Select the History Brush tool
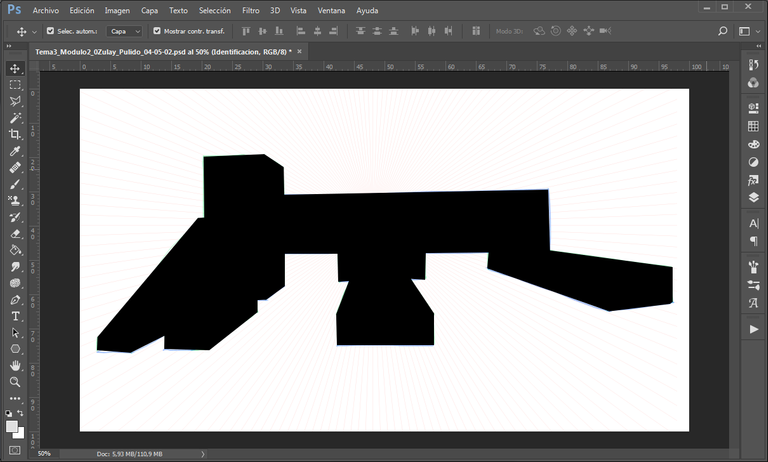768x462 pixels. (x=15, y=217)
